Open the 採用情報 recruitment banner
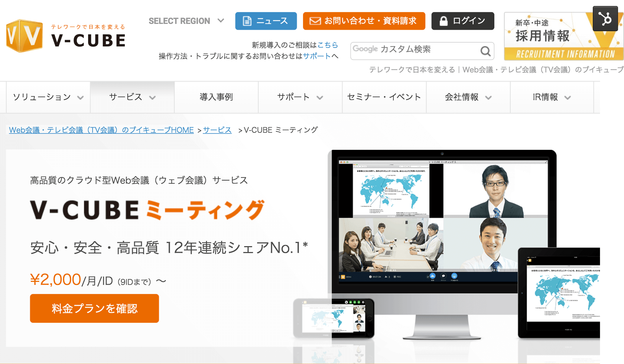The height and width of the screenshot is (364, 624). point(564,36)
